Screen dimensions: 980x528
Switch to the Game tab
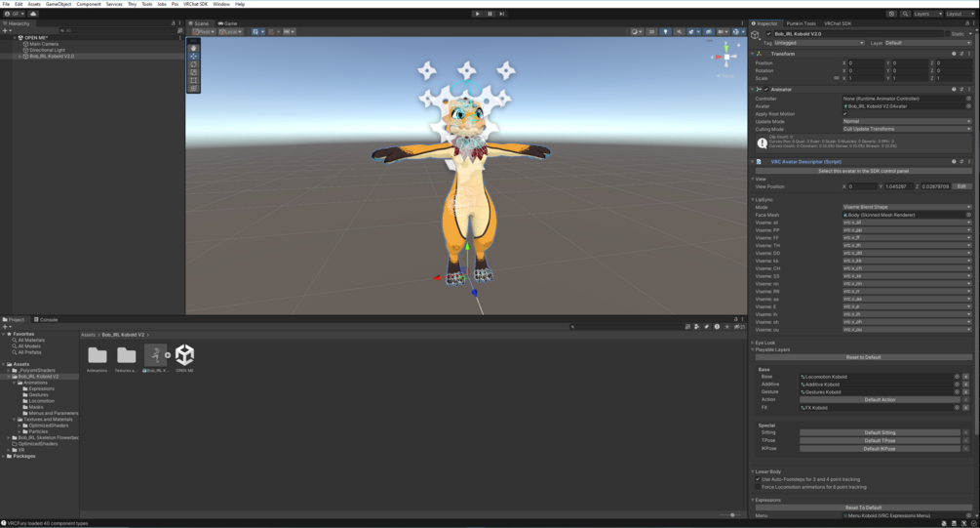[227, 23]
